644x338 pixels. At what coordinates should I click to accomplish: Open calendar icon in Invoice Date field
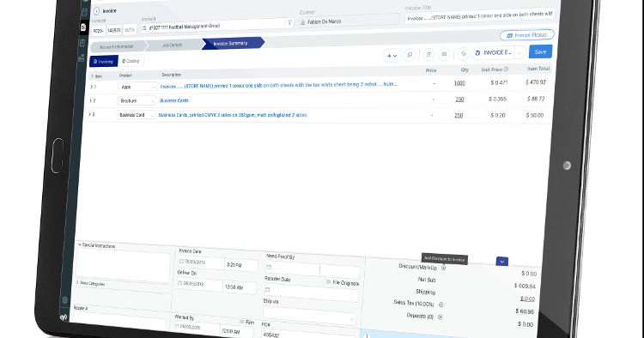tap(181, 262)
